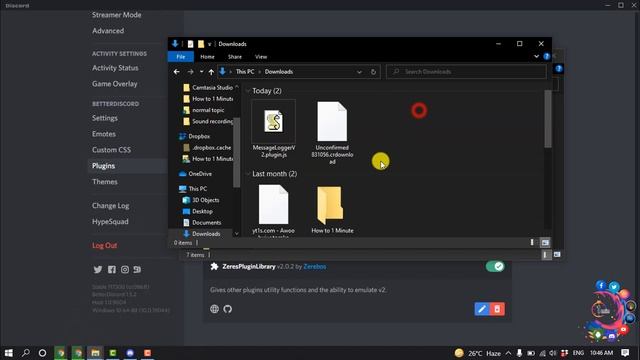The height and width of the screenshot is (360, 640).
Task: Open recent locations dropdown arrow
Action: [x=201, y=72]
